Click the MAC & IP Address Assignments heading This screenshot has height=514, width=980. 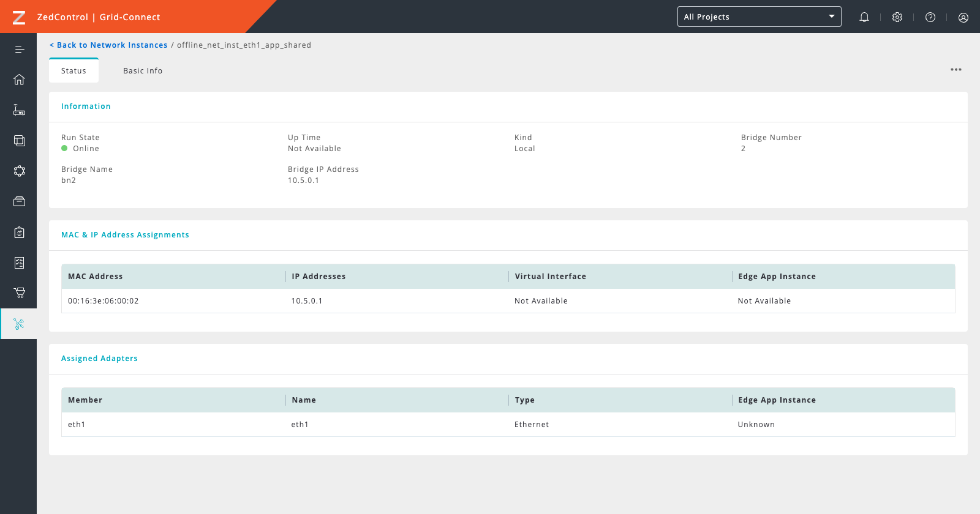click(125, 235)
